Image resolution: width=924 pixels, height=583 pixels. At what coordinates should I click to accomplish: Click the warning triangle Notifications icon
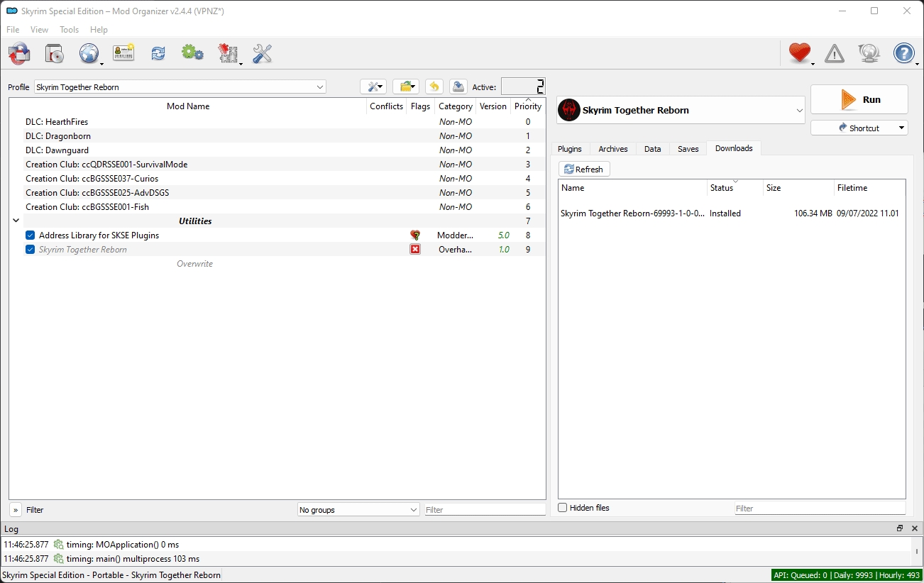835,53
